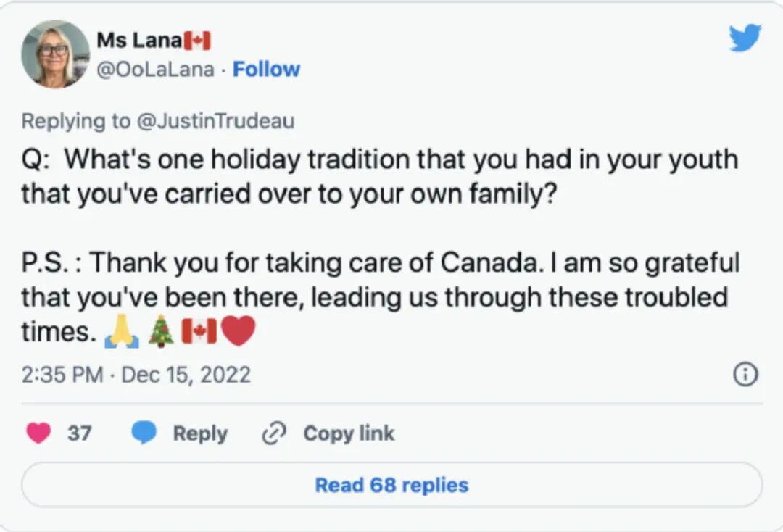Like the tweet with the pink heart icon
This screenshot has width=783, height=532.
[38, 433]
